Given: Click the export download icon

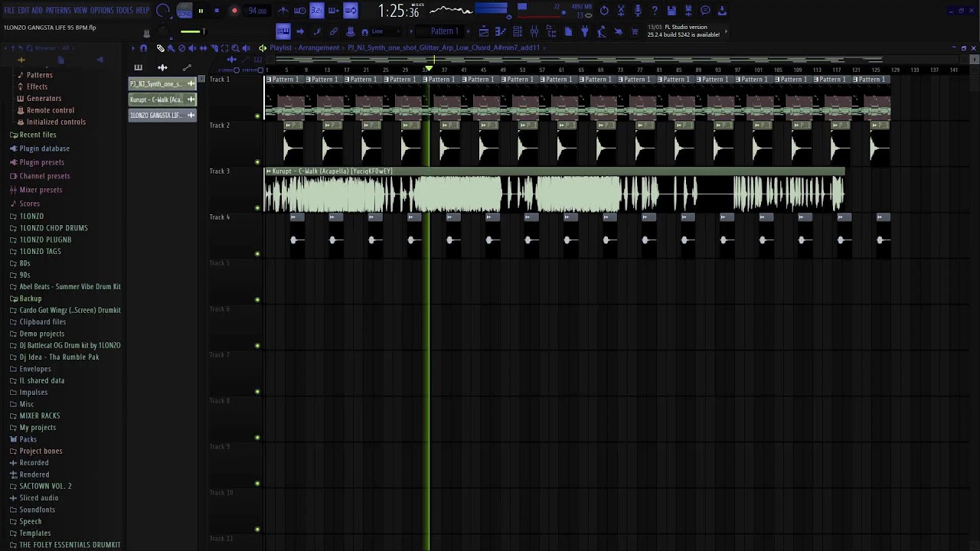Looking at the screenshot, I should coord(722,11).
